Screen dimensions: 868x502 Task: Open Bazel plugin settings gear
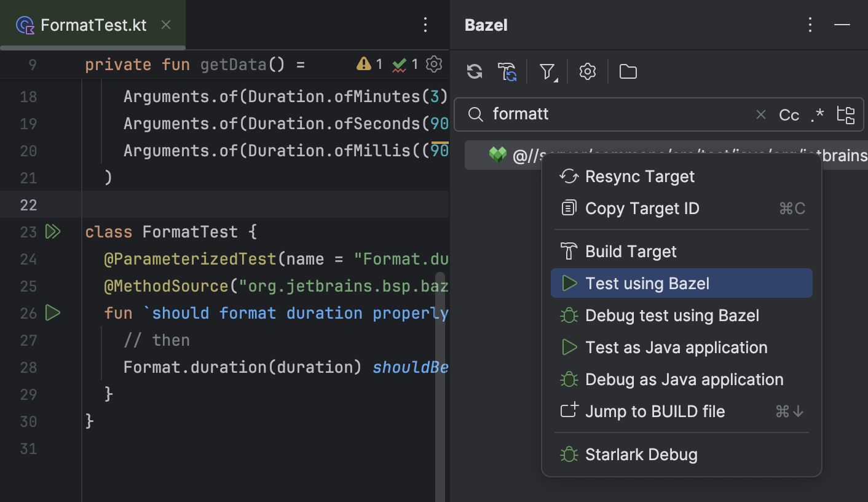pos(587,71)
